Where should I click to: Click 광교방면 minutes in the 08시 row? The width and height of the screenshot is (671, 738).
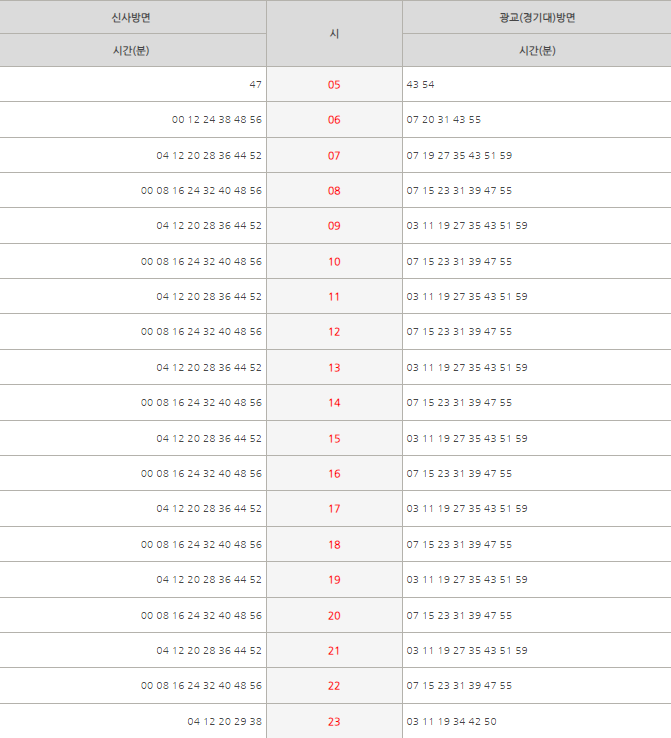tap(459, 191)
